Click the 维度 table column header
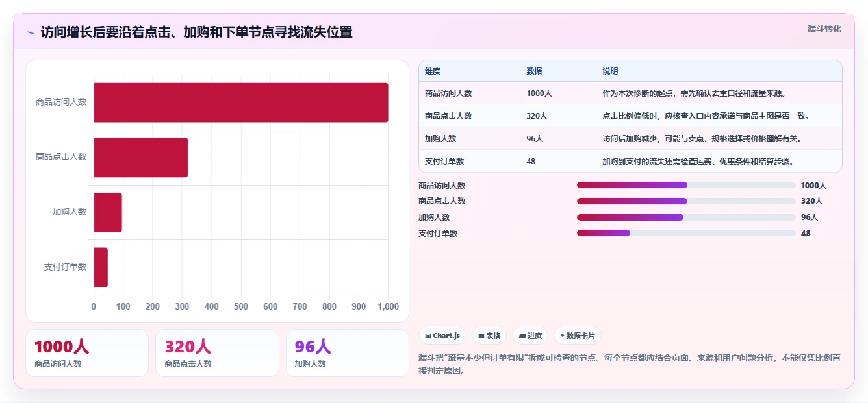The width and height of the screenshot is (868, 403). (433, 71)
